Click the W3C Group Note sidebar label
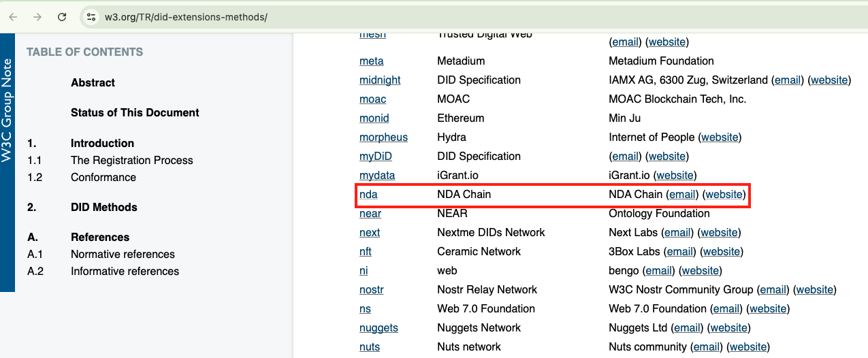Image resolution: width=868 pixels, height=358 pixels. click(7, 110)
